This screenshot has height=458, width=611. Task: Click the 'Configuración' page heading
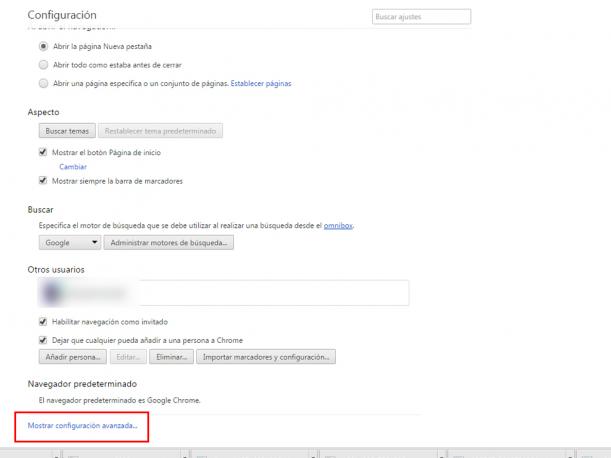[x=62, y=15]
